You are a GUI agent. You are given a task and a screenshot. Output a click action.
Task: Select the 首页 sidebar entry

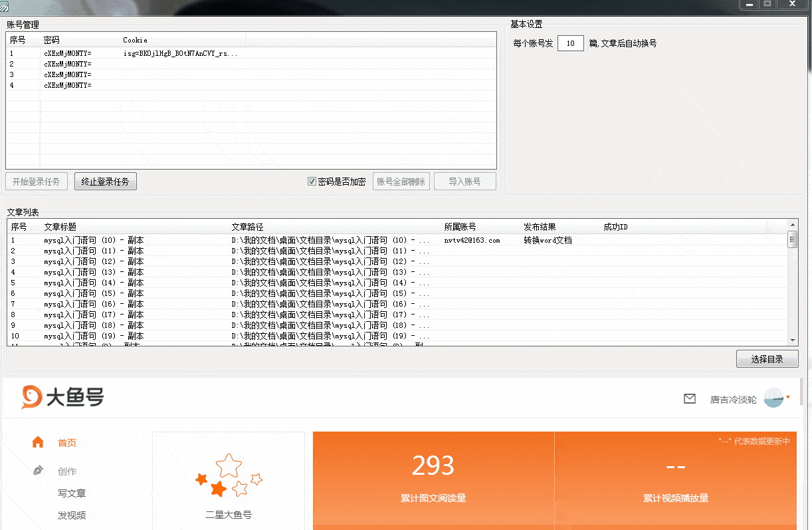(x=66, y=442)
